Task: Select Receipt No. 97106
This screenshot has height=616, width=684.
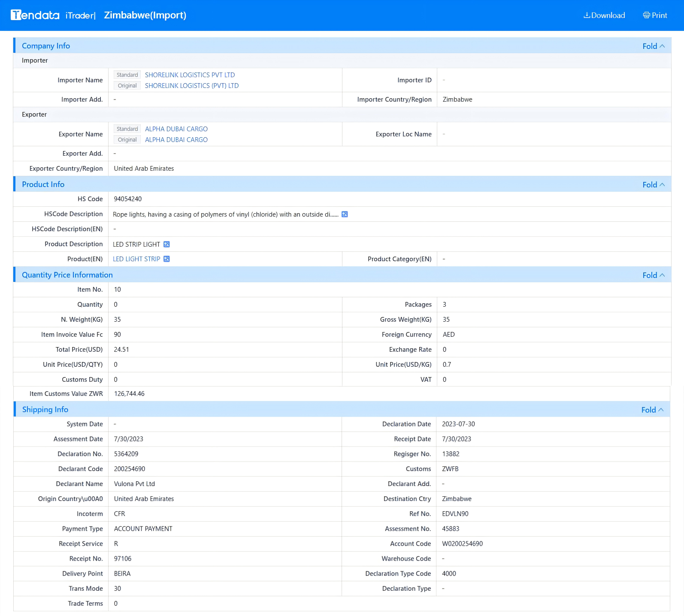Action: tap(123, 559)
